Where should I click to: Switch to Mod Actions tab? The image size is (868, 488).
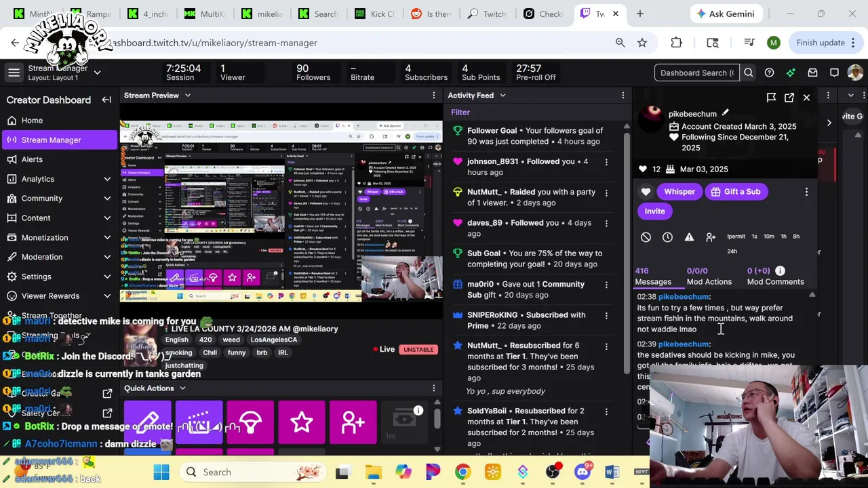pos(709,277)
